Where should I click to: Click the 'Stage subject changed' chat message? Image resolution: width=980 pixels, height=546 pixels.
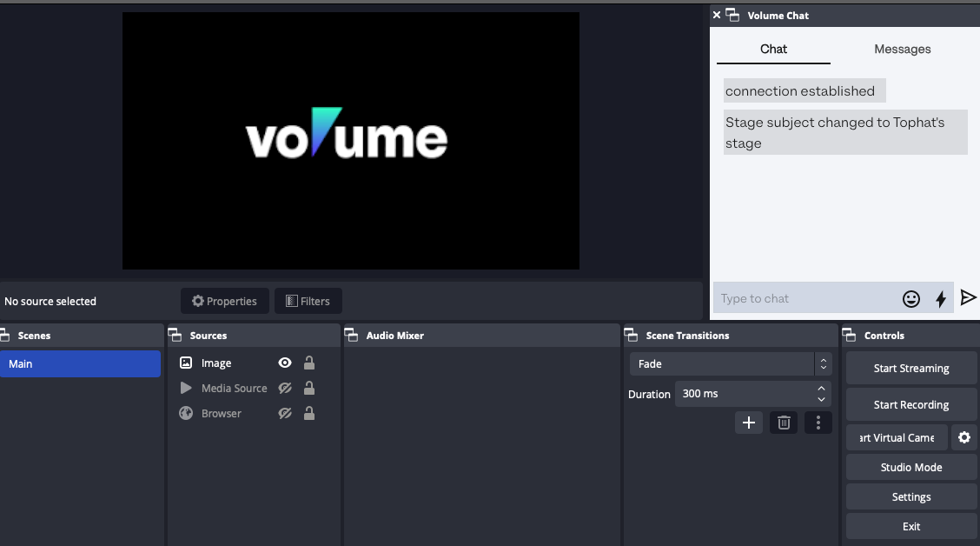pyautogui.click(x=845, y=133)
